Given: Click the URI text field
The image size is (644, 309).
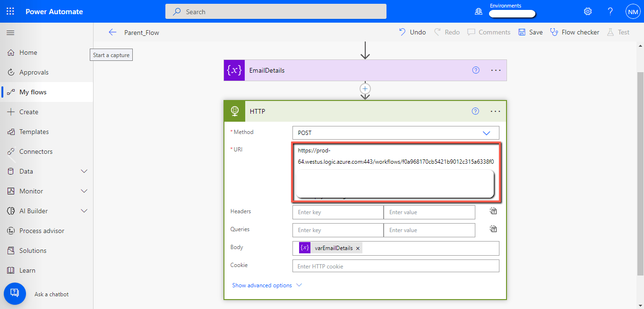Looking at the screenshot, I should coord(396,172).
